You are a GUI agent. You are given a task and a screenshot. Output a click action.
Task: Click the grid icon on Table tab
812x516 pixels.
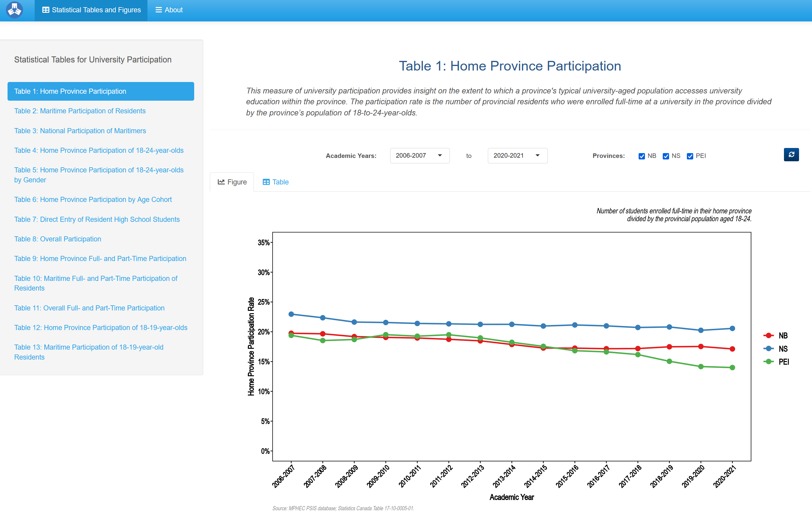266,182
